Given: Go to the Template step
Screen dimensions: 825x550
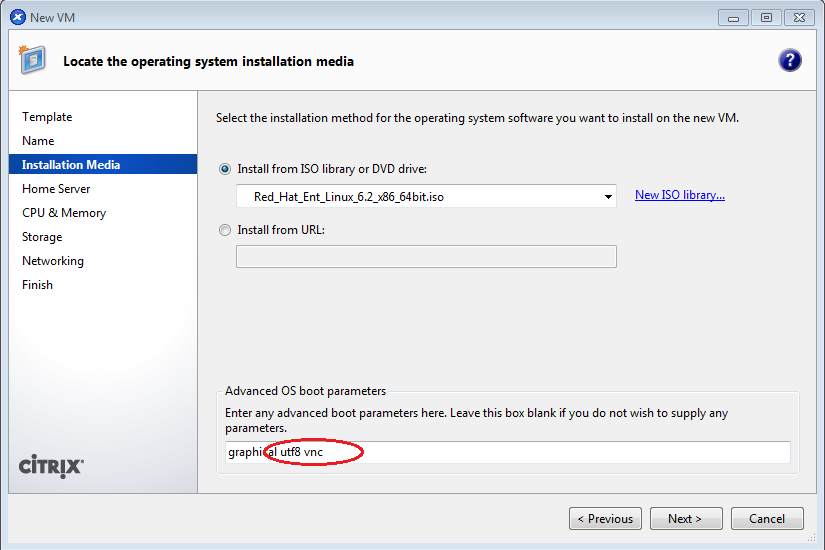Looking at the screenshot, I should click(x=47, y=117).
